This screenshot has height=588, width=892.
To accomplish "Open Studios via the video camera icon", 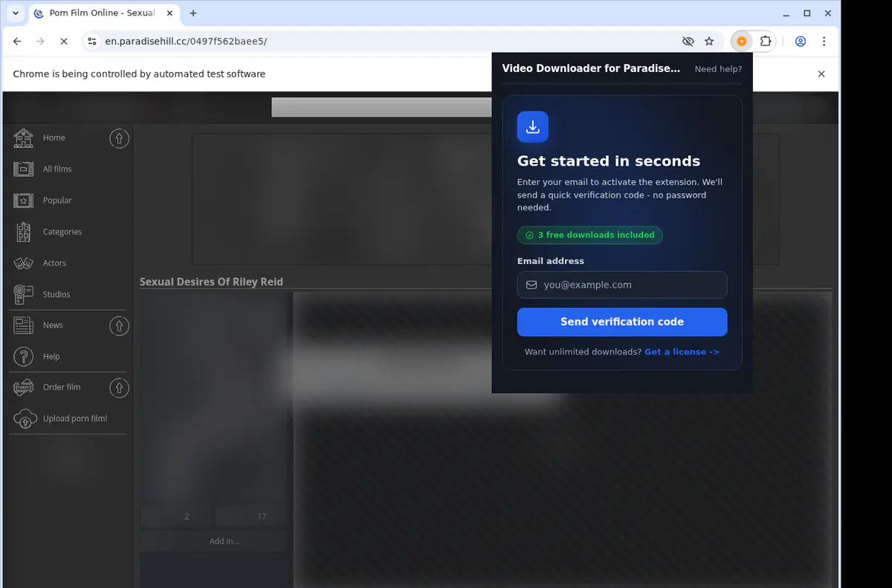I will 23,294.
